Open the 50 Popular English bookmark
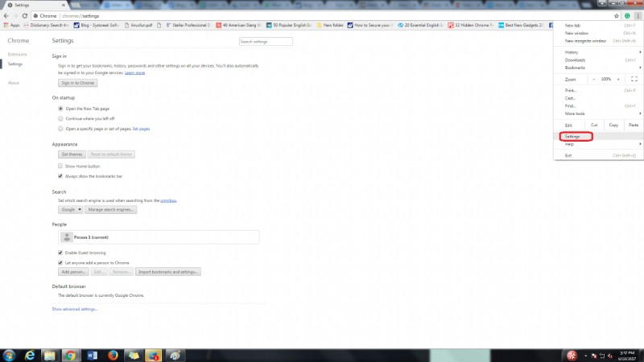Screen dimensions: 644x362 (x=289, y=25)
